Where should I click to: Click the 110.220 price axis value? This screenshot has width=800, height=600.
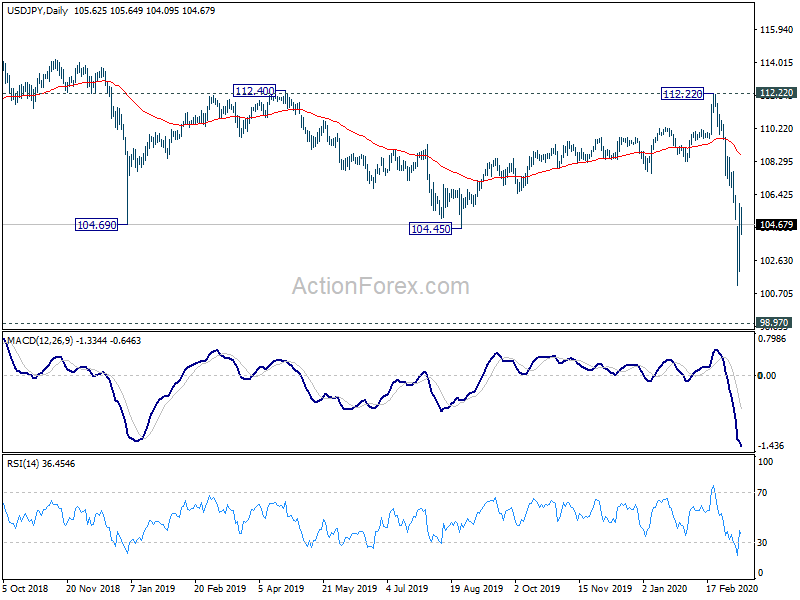point(777,129)
